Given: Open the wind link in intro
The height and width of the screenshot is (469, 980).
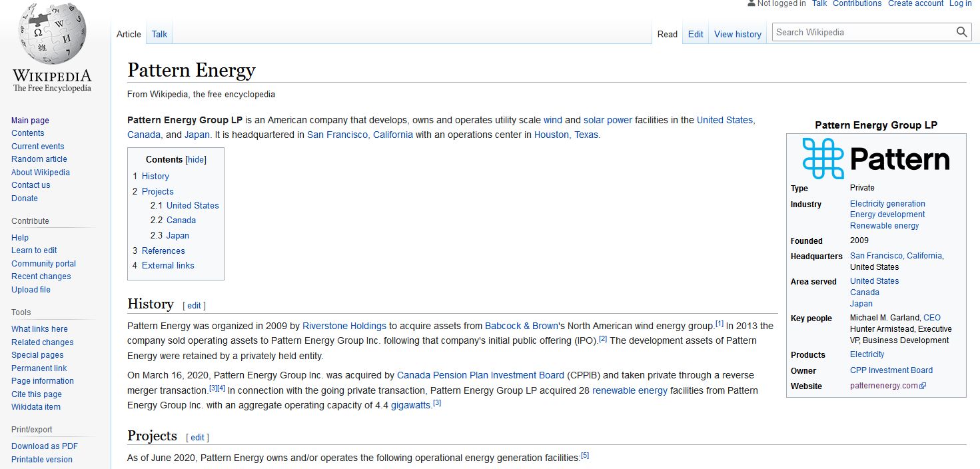Looking at the screenshot, I should 553,121.
